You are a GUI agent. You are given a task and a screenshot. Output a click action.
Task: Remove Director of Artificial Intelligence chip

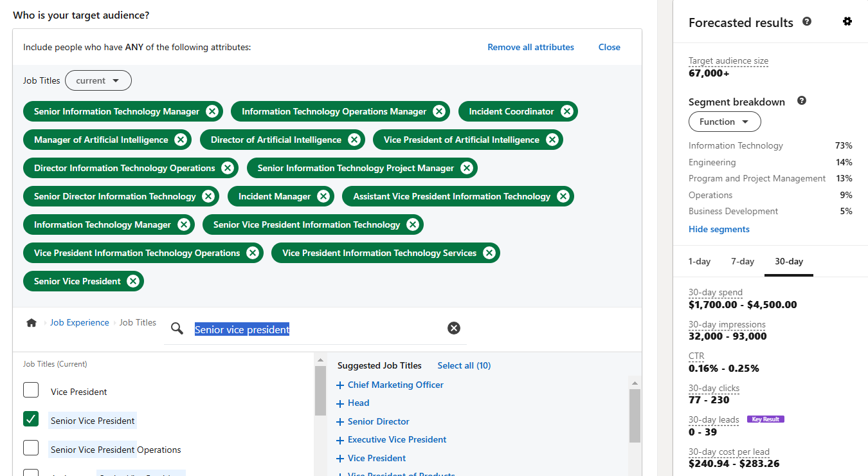click(x=354, y=140)
